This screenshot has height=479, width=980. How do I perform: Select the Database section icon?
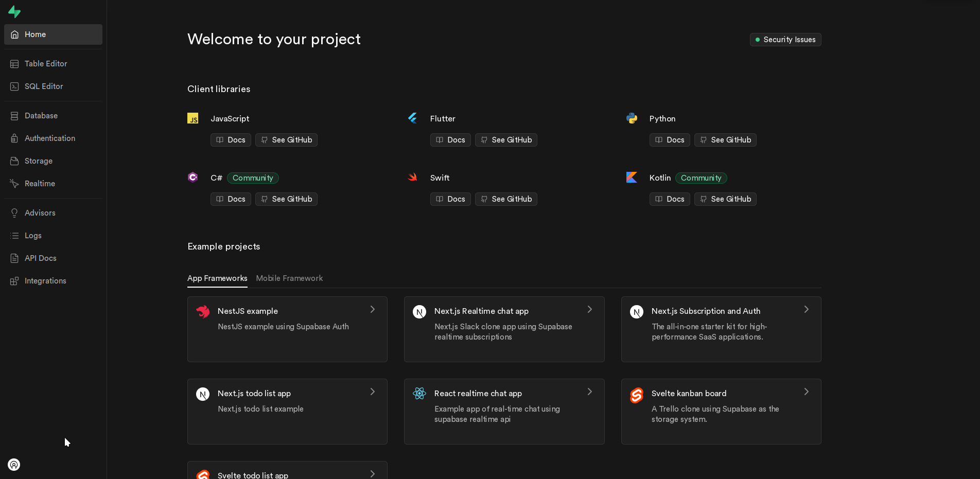pyautogui.click(x=14, y=115)
